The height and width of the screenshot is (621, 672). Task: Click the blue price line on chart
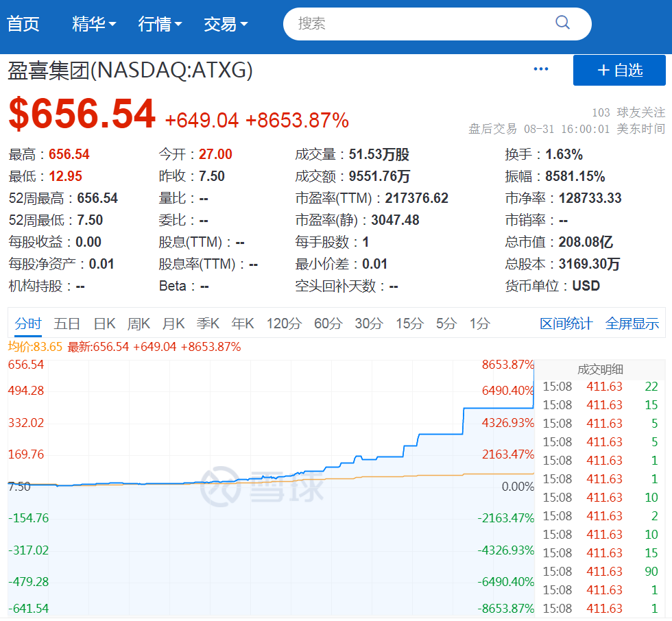439,433
